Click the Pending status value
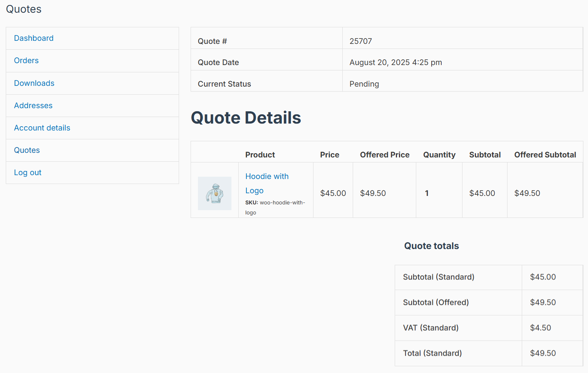Screen dimensions: 588x373 [364, 84]
